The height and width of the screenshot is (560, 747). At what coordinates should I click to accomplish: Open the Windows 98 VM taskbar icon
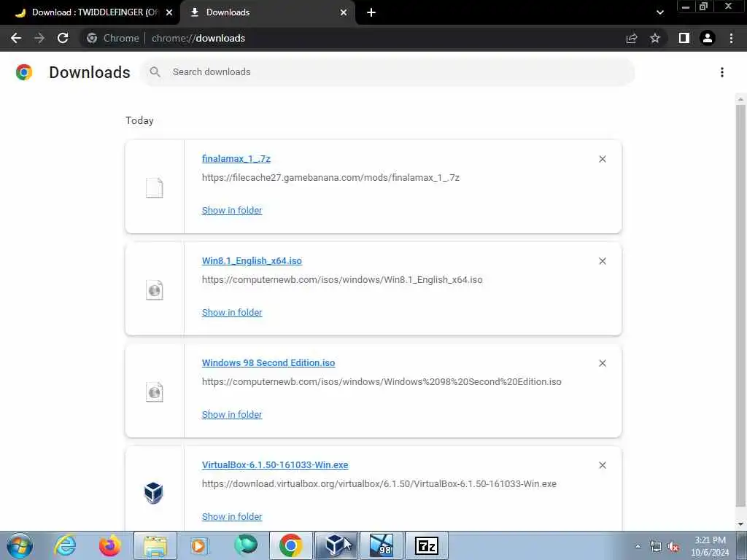[381, 545]
